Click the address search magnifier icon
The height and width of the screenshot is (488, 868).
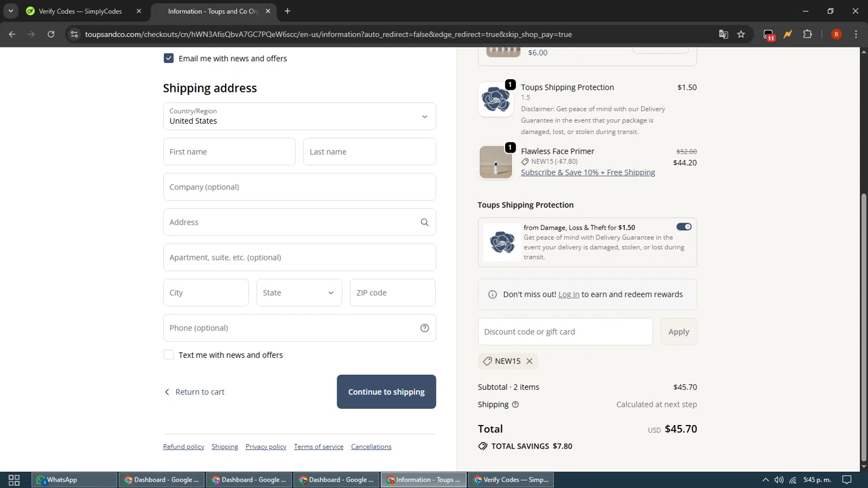(425, 222)
